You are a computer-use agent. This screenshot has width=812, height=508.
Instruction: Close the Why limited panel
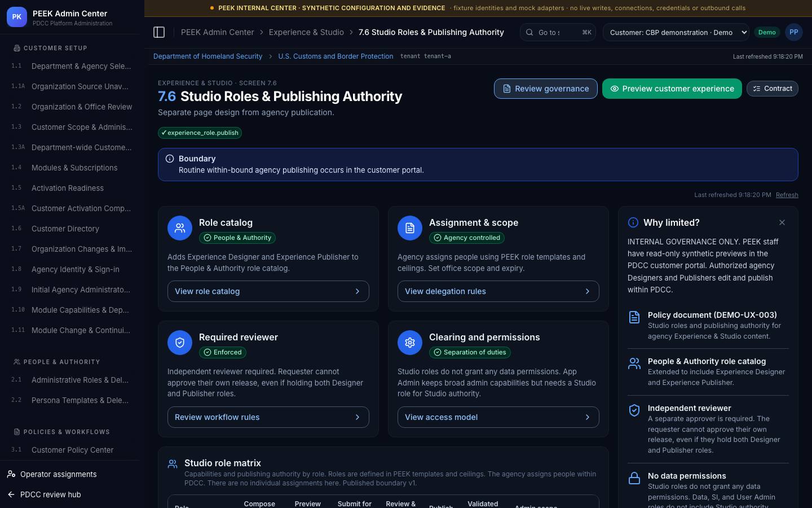[782, 222]
